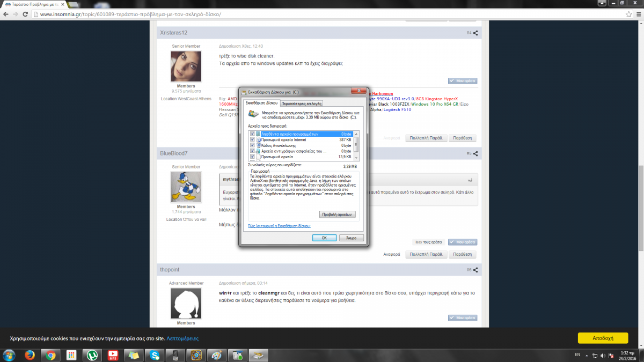
Task: Like post #5 with Μου αρέσει
Action: (462, 242)
